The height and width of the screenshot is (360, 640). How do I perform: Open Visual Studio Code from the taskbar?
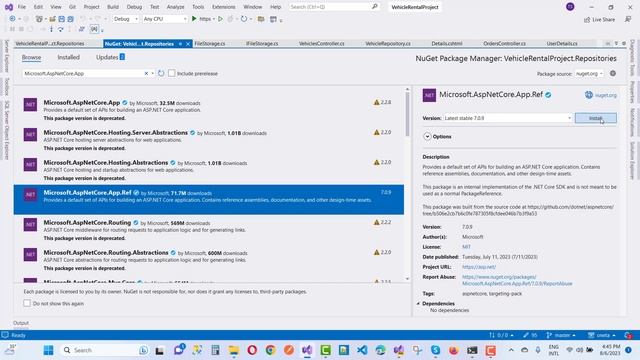(362, 350)
